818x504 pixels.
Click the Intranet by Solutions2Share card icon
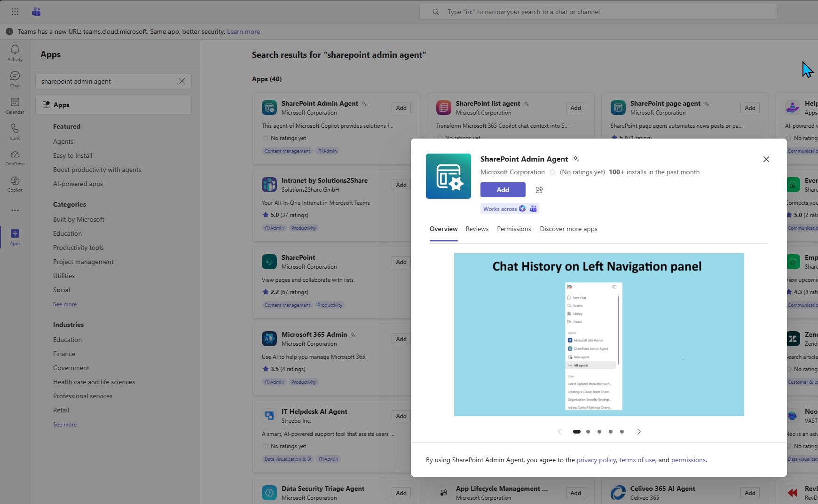tap(269, 185)
